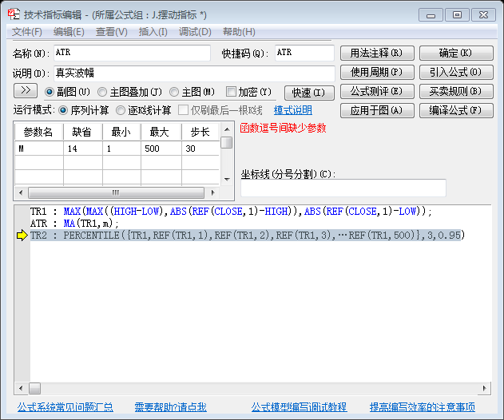Open the 调试 menu
The height and width of the screenshot is (420, 504).
(x=195, y=32)
